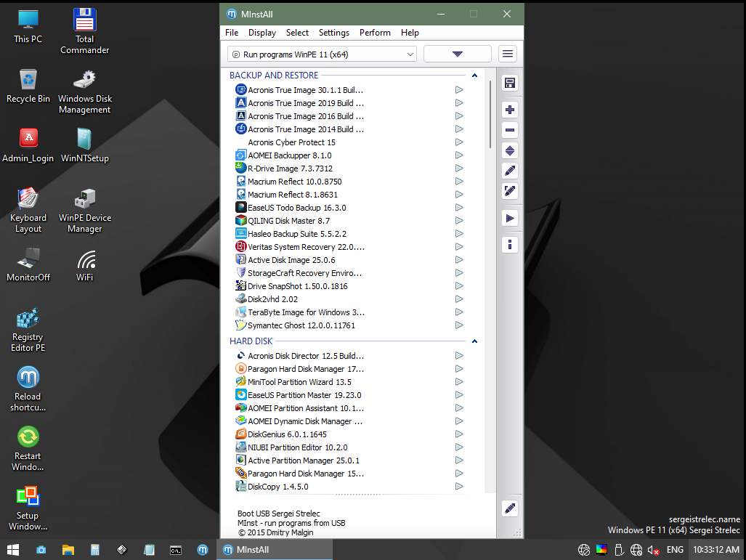Click the bottom pencil icon beside the description

509,508
